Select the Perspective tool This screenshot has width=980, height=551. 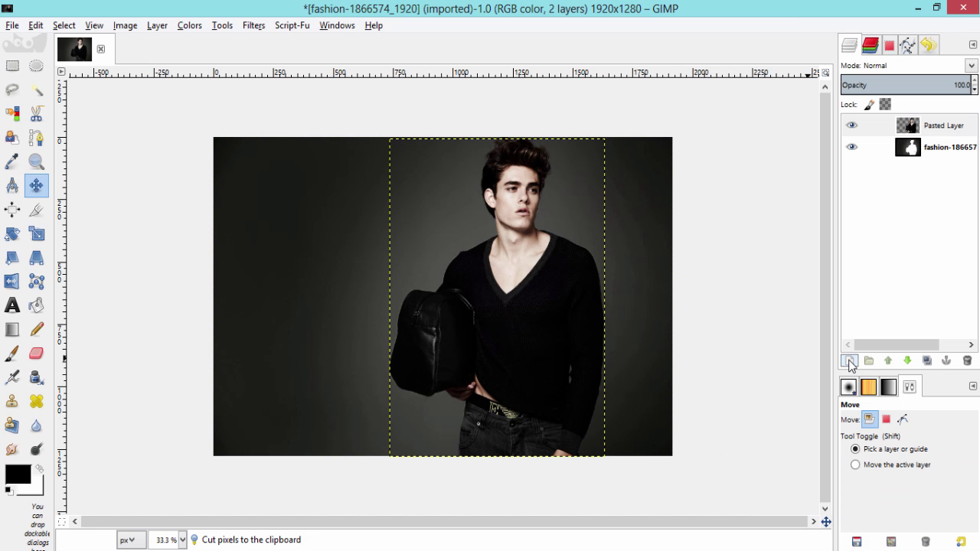coord(36,257)
